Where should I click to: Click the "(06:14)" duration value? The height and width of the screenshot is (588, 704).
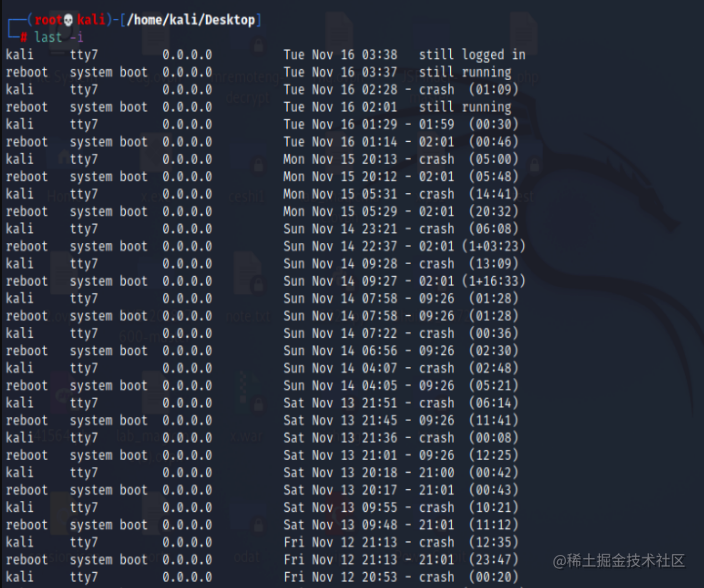coord(493,403)
